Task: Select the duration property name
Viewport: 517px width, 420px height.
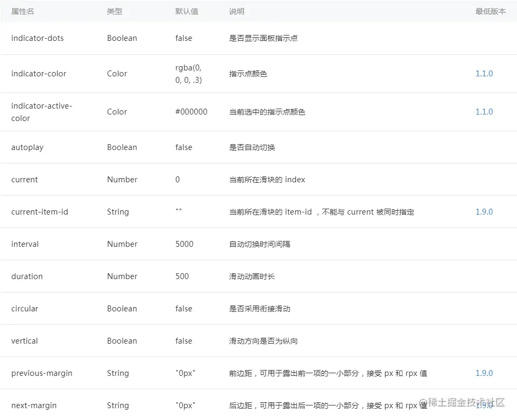Action: point(27,276)
